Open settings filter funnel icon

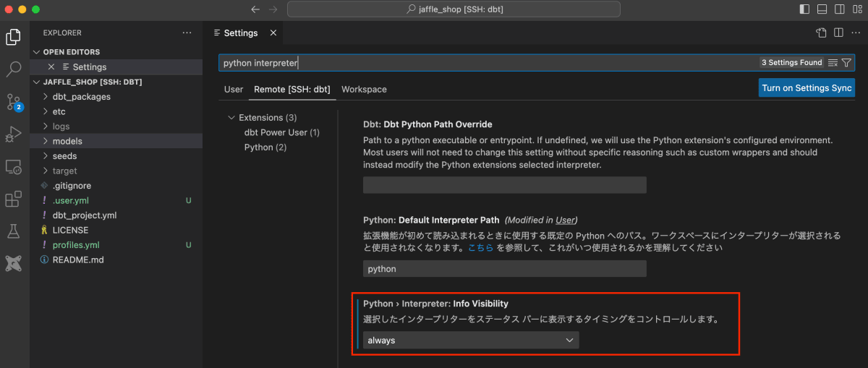click(846, 63)
